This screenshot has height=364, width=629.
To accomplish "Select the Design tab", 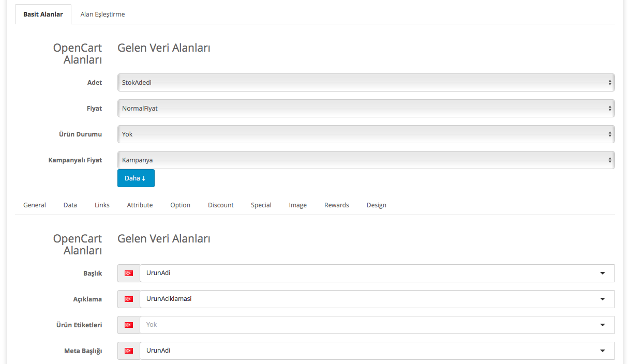I will [376, 205].
